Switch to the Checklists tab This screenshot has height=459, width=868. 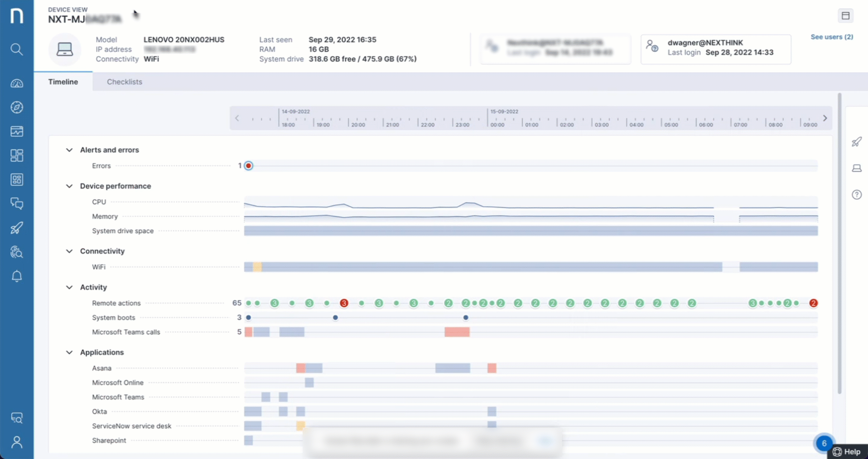click(x=124, y=82)
